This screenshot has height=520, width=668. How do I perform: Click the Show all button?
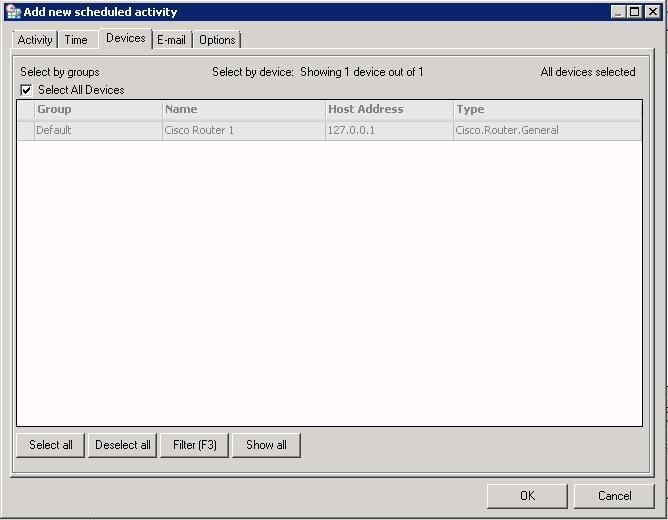pos(266,445)
